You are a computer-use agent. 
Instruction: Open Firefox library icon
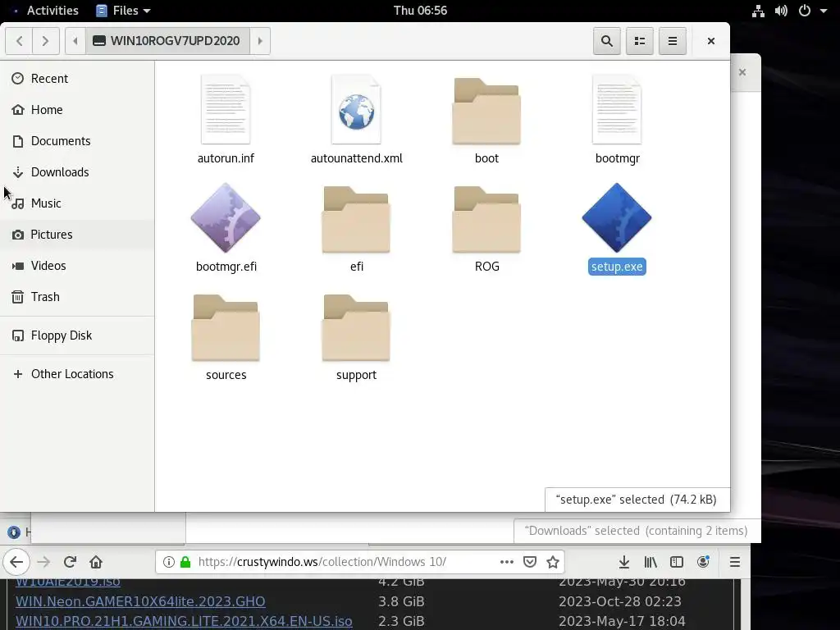coord(651,562)
